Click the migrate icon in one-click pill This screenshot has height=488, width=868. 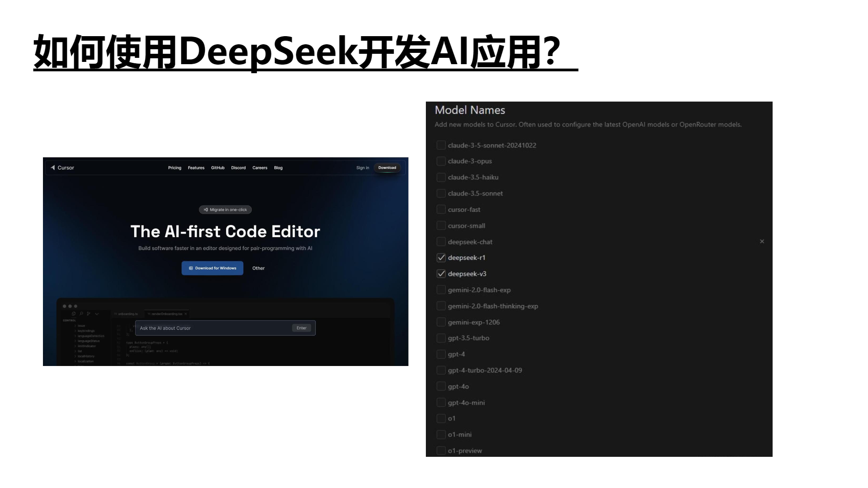[206, 210]
